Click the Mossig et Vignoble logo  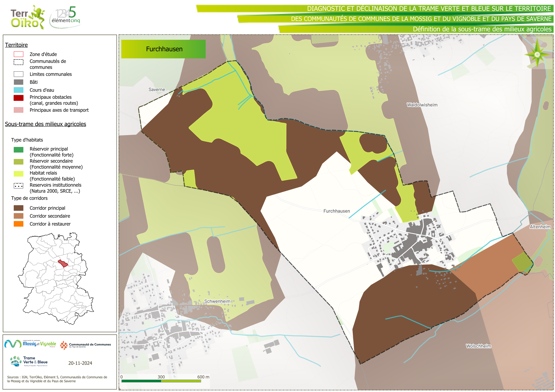tap(30, 344)
